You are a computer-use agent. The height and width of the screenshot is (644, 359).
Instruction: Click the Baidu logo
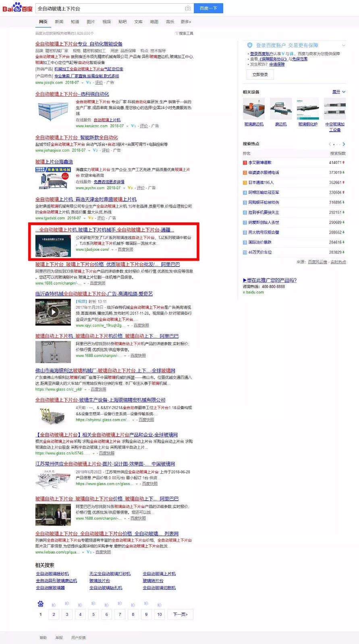tap(17, 8)
